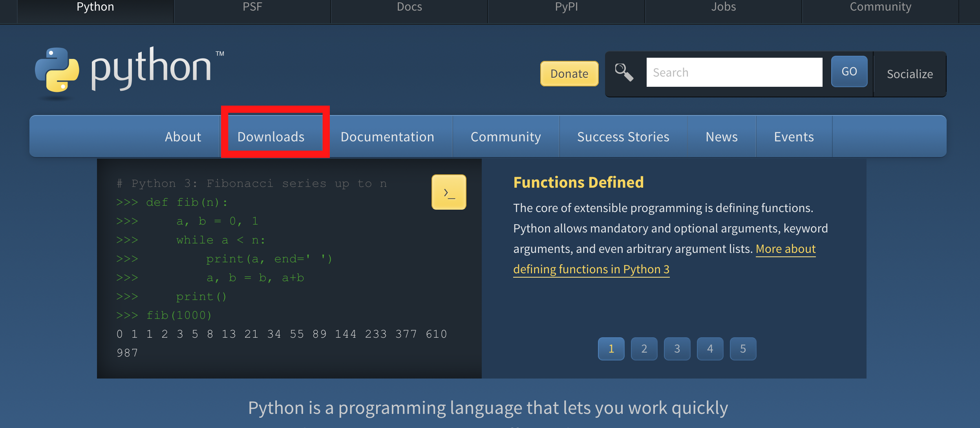Click the magnifying glass search icon
This screenshot has width=980, height=428.
(x=624, y=72)
